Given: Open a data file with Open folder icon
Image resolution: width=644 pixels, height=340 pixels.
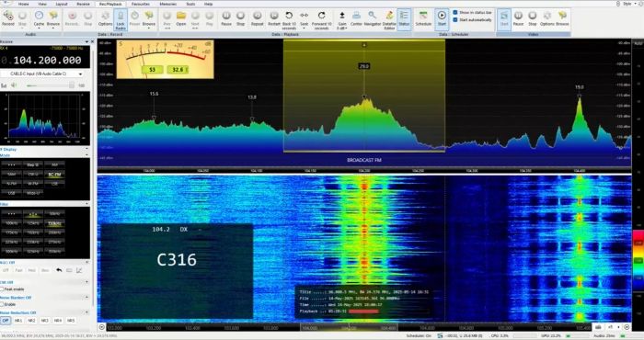Looking at the screenshot, I should tap(181, 18).
